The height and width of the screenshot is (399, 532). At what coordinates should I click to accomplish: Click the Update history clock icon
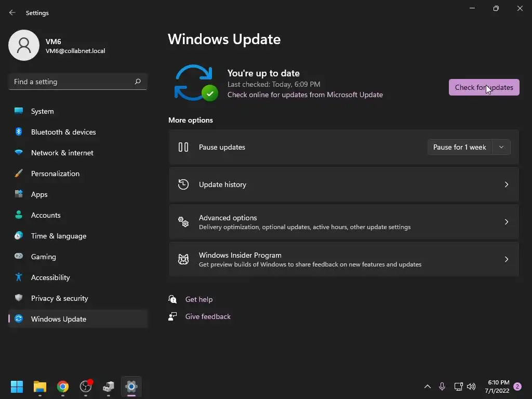point(183,184)
